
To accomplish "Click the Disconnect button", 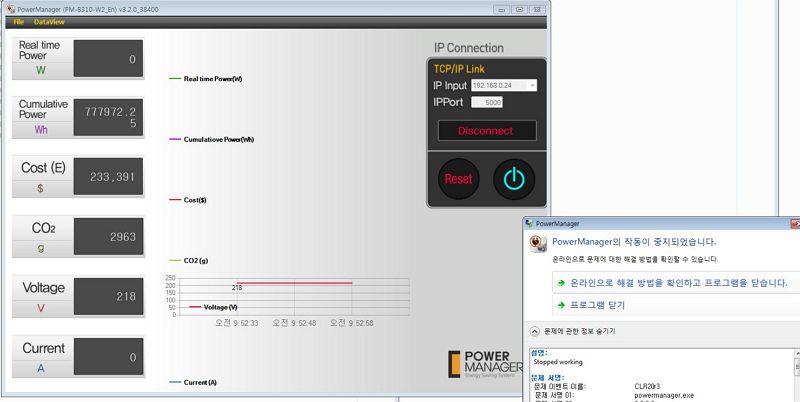I will coord(487,131).
